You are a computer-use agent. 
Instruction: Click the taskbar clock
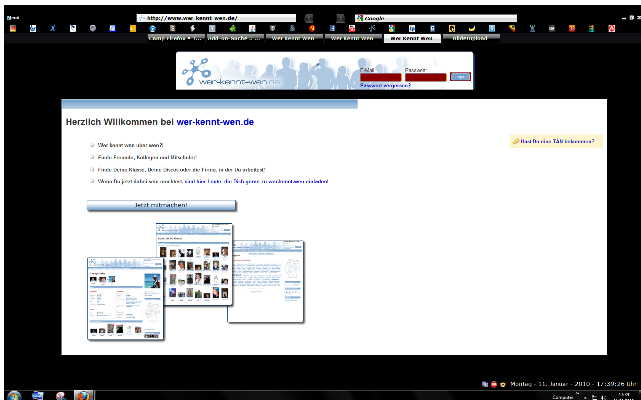(624, 396)
